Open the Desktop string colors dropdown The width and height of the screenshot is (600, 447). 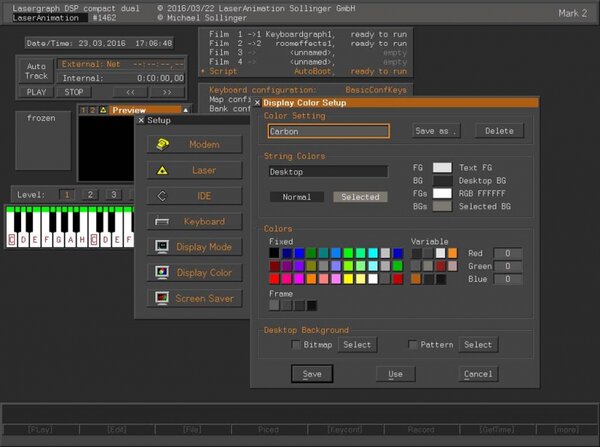[328, 171]
